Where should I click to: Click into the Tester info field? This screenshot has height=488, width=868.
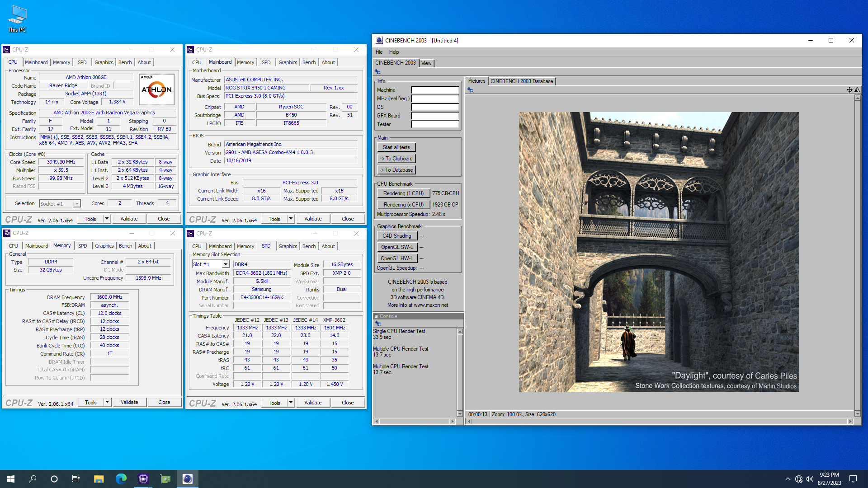click(x=435, y=124)
